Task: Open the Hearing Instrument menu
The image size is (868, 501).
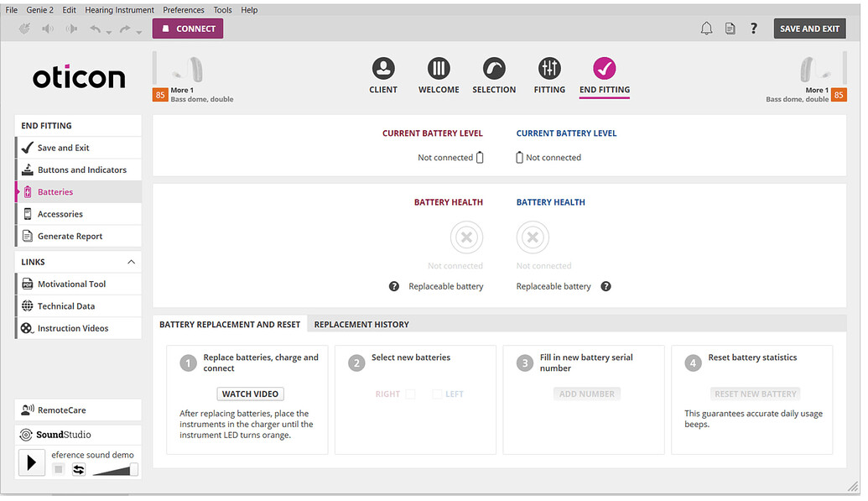Action: tap(120, 10)
